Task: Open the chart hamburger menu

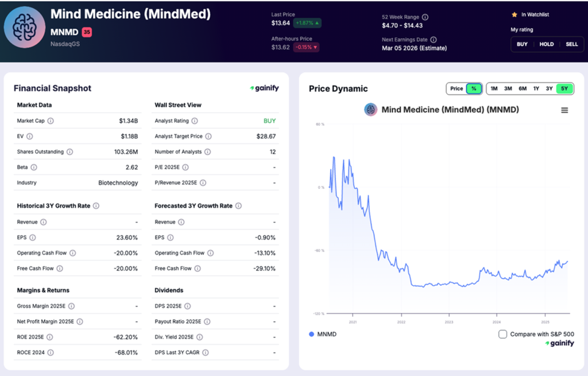Action: tap(565, 109)
